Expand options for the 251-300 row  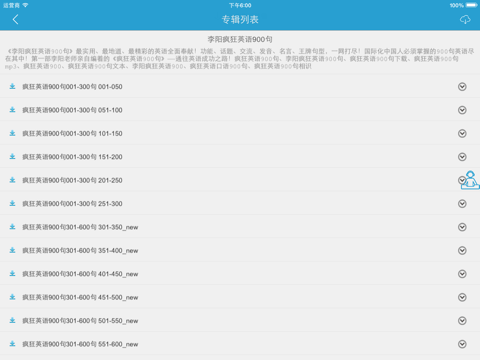coord(462,204)
